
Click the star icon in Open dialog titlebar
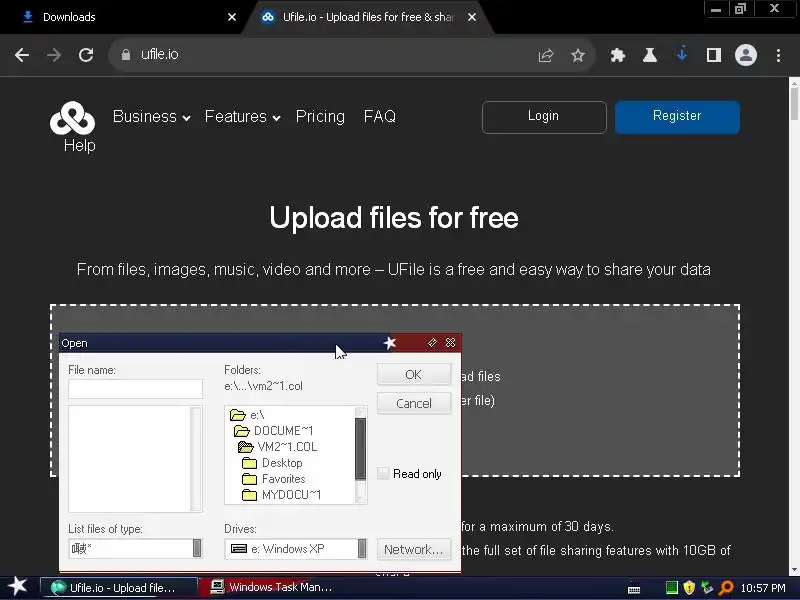tap(390, 343)
